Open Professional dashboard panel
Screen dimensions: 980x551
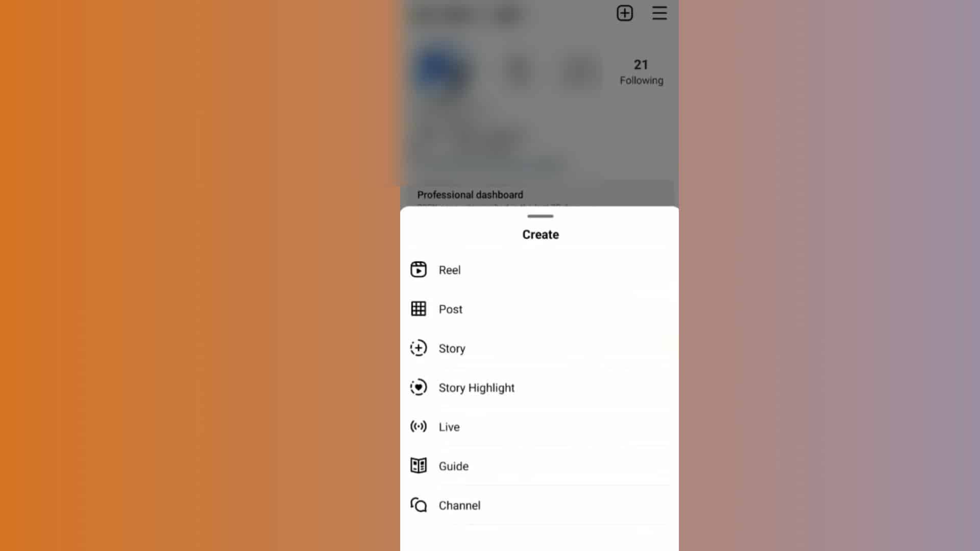(x=470, y=194)
